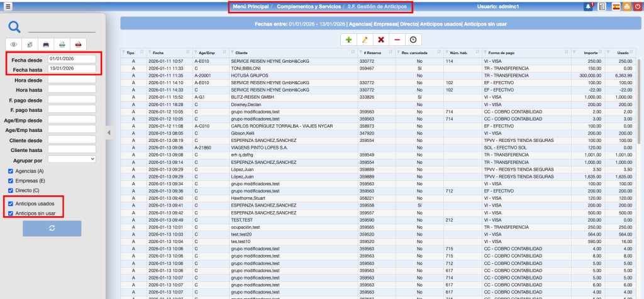644x299 pixels.
Task: Export report with red PDF icon
Action: 77,44
